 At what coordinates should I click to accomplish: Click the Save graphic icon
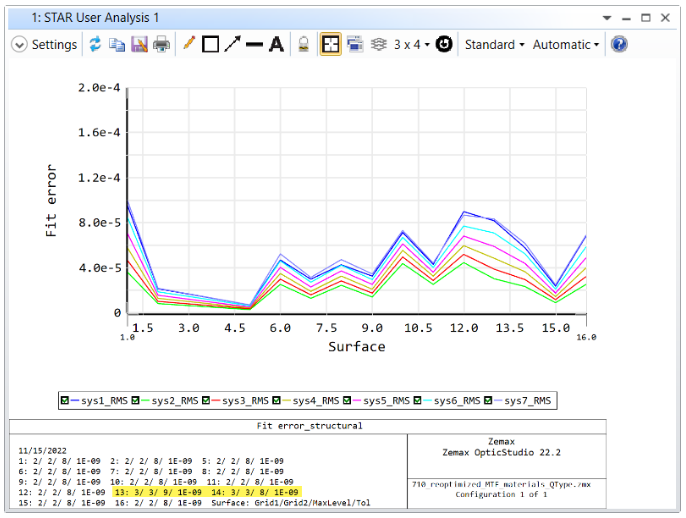(x=139, y=44)
